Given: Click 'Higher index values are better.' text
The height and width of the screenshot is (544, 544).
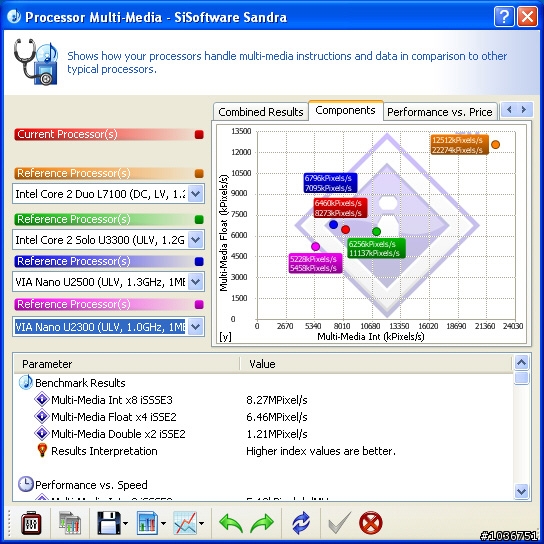Looking at the screenshot, I should [x=321, y=451].
